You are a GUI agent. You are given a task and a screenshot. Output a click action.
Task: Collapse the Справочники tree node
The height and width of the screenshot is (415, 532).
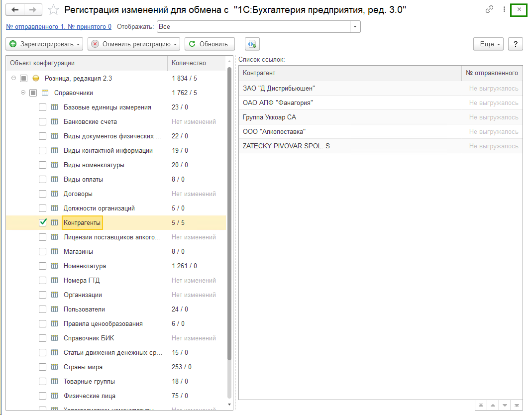[23, 92]
